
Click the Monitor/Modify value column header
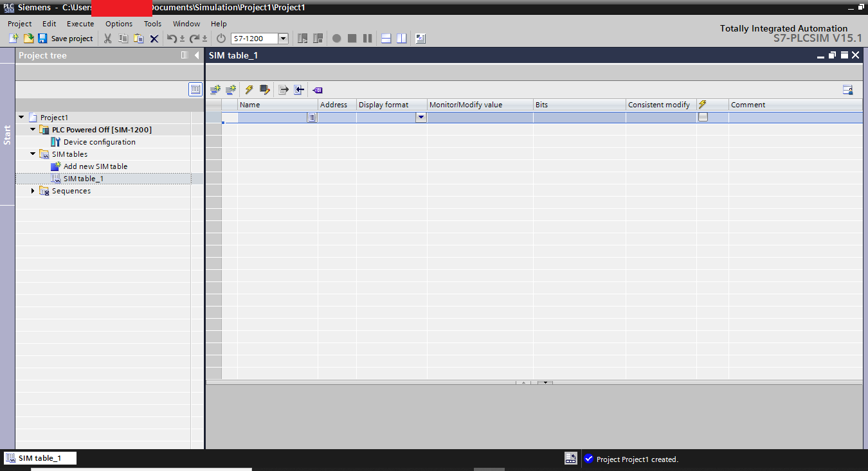click(x=480, y=105)
